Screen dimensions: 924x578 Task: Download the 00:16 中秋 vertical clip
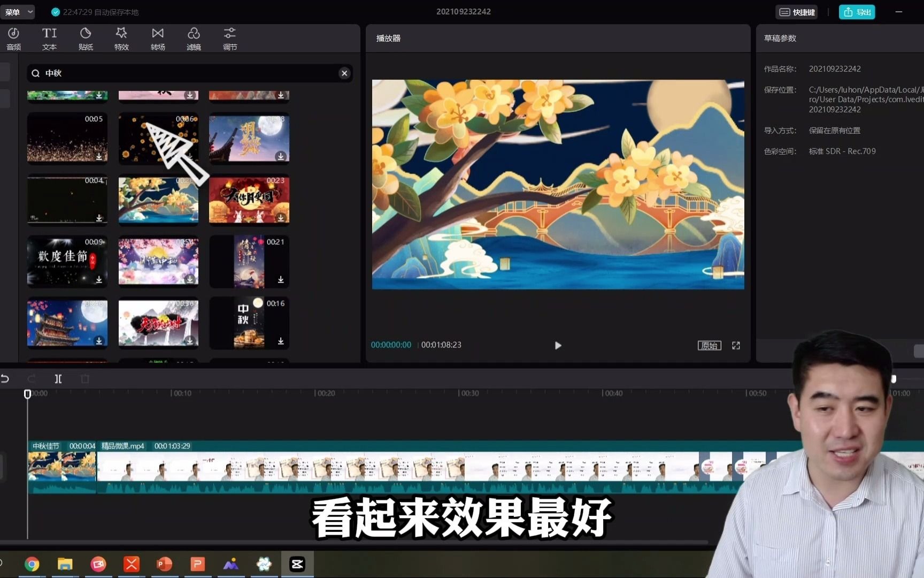coord(281,341)
